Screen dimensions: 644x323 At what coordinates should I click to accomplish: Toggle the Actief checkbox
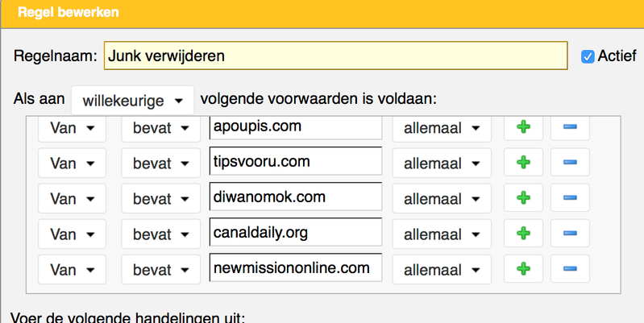tap(588, 56)
